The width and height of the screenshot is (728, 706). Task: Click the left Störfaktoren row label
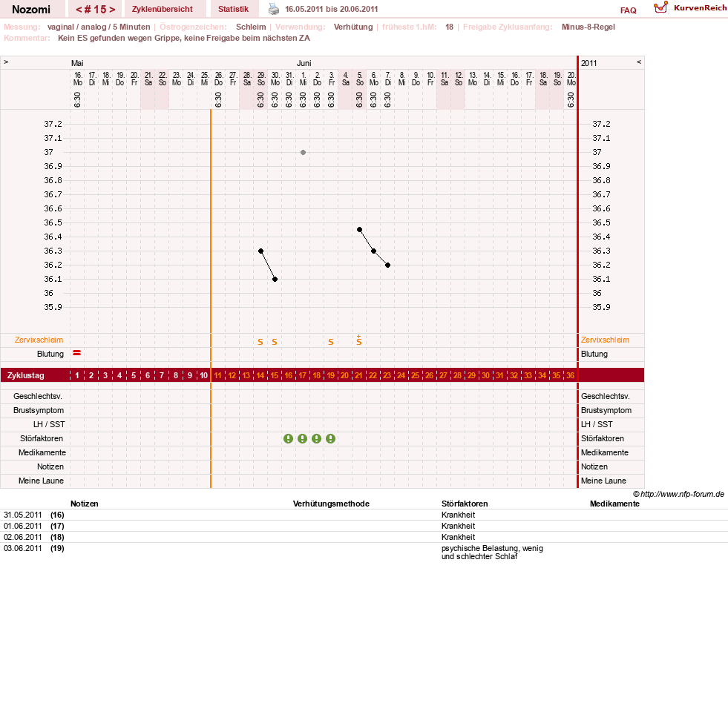click(x=42, y=438)
